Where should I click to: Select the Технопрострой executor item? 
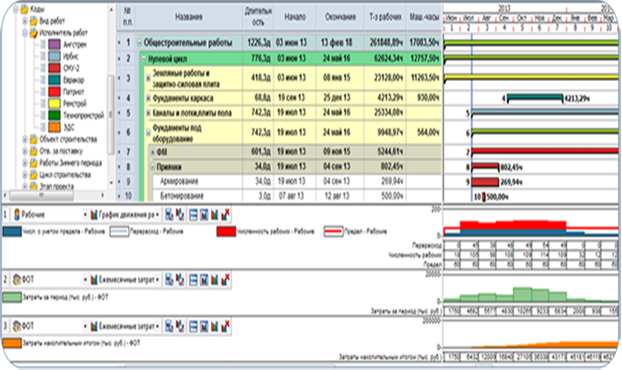click(x=83, y=115)
